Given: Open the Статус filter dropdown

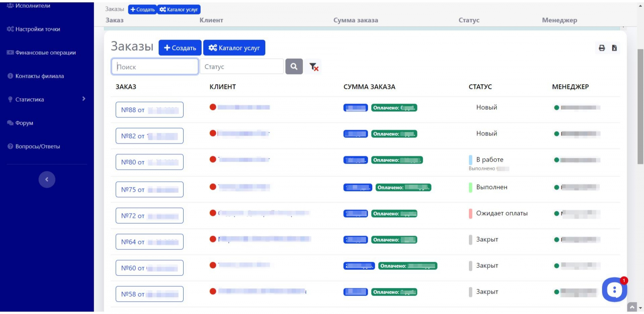Looking at the screenshot, I should pyautogui.click(x=242, y=67).
